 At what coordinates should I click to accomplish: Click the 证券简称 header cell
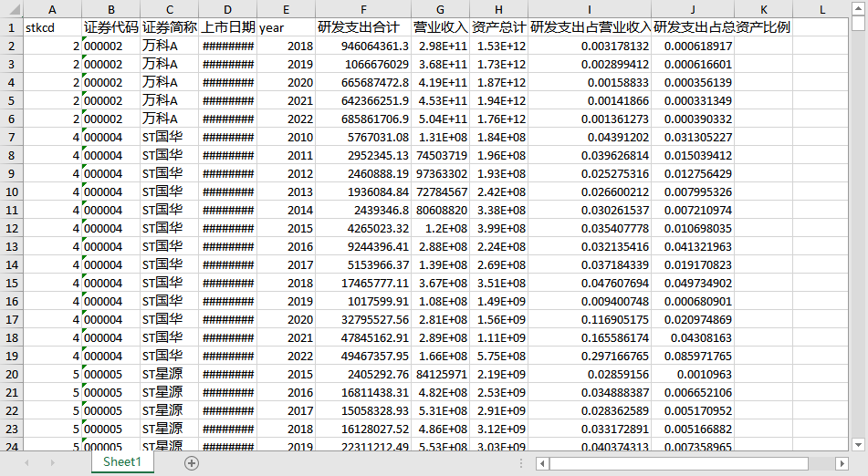pyautogui.click(x=170, y=27)
